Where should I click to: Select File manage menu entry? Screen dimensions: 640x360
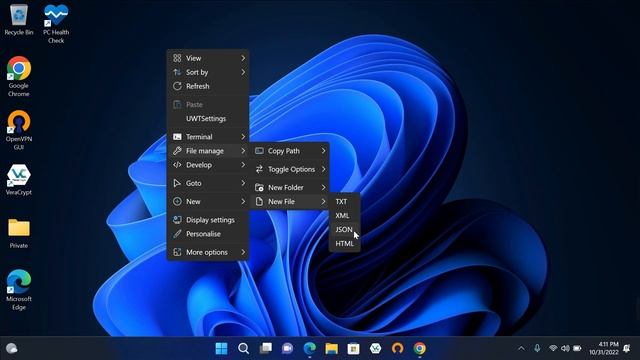click(x=208, y=151)
